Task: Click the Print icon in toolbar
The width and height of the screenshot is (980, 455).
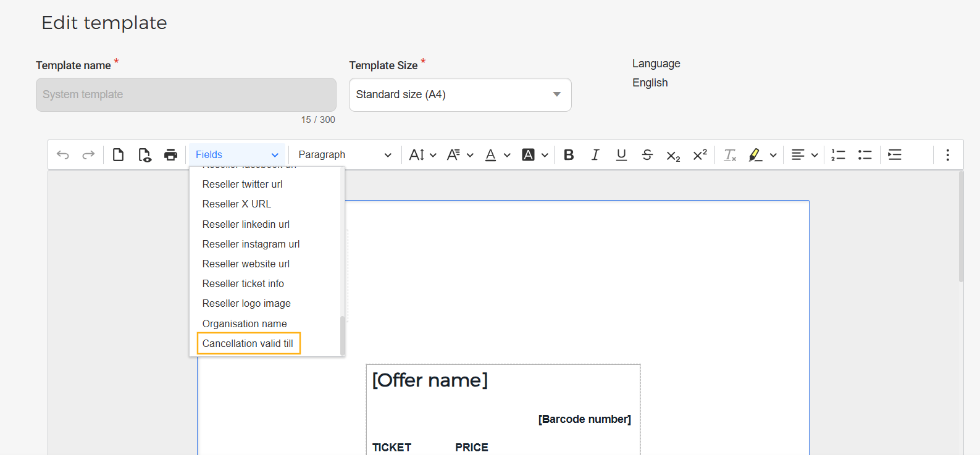Action: (x=170, y=155)
